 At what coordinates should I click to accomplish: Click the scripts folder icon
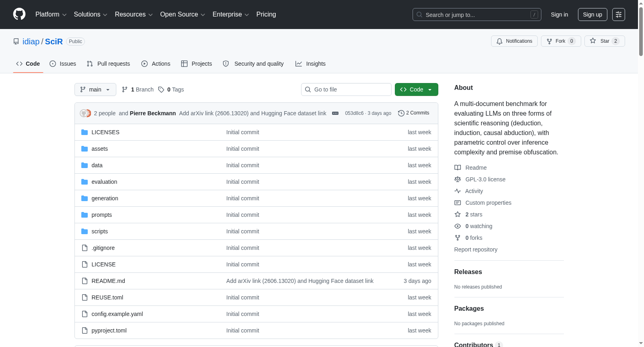click(x=85, y=231)
